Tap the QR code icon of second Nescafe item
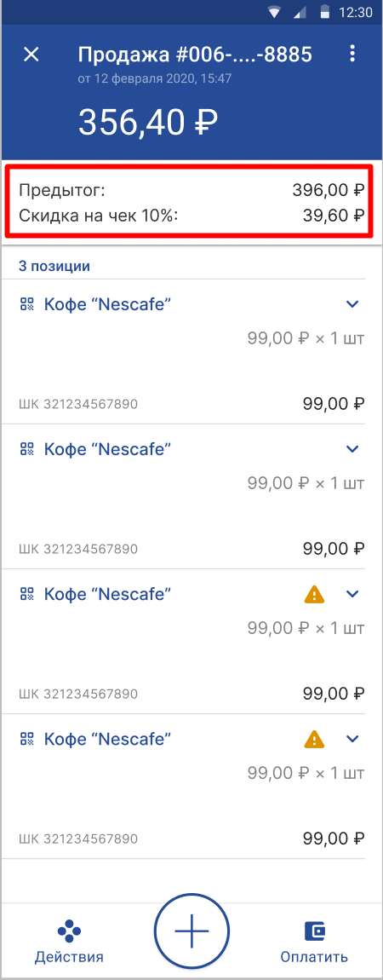Screen dimensions: 383x980 27,449
